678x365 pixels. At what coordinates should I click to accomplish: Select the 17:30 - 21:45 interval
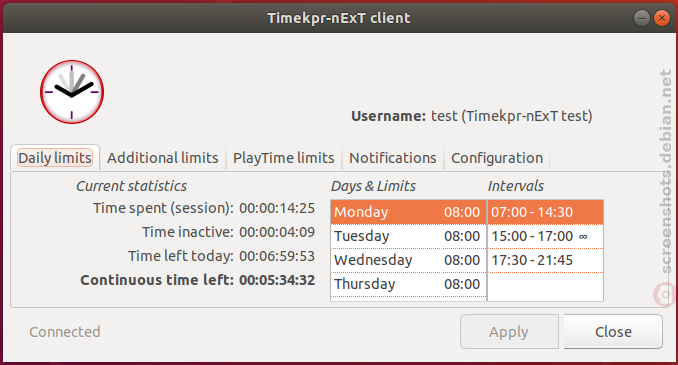click(545, 260)
